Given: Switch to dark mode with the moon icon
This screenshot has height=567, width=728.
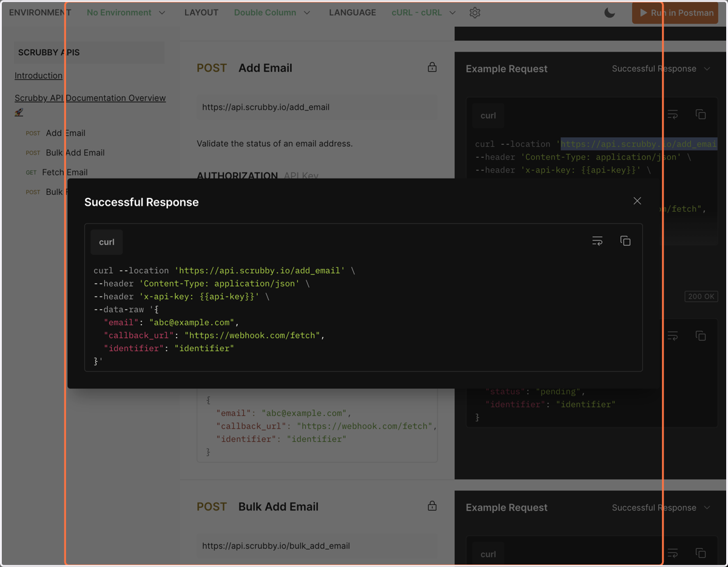Looking at the screenshot, I should [610, 13].
